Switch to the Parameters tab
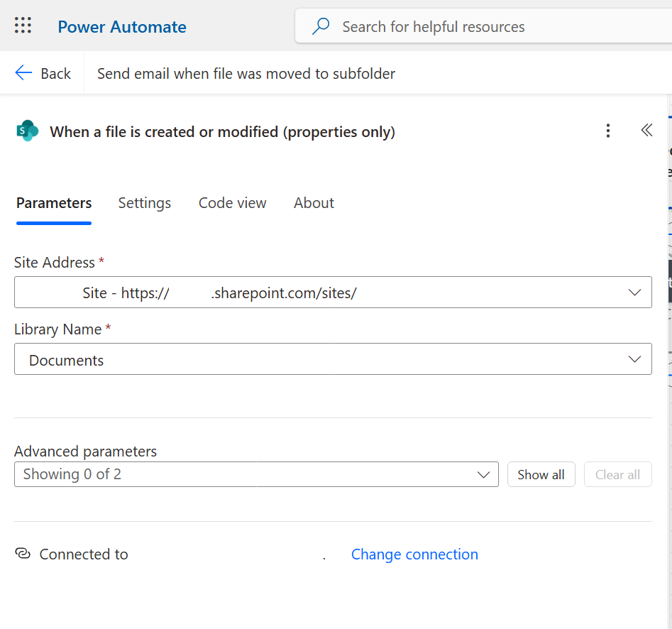Image resolution: width=672 pixels, height=629 pixels. click(54, 203)
